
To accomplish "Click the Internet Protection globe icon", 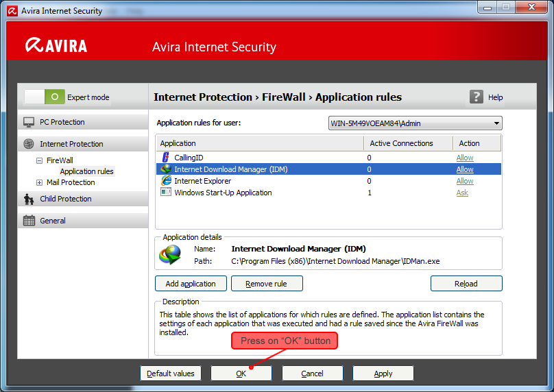I will click(x=29, y=144).
